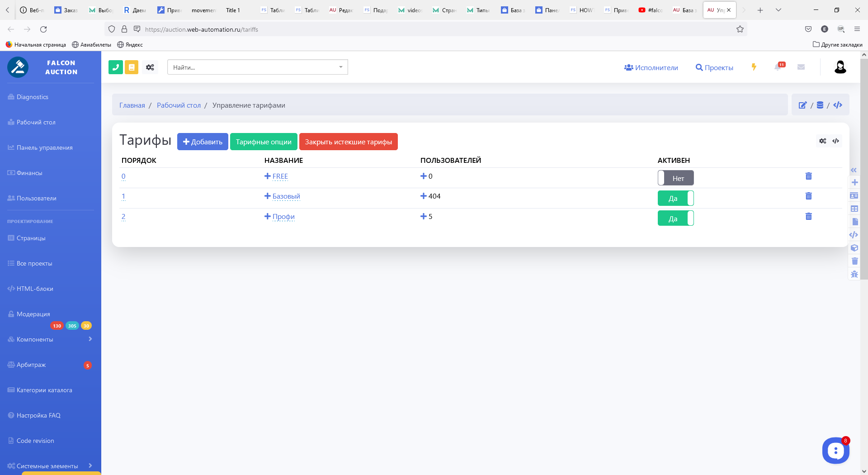Click the green phone icon button
The image size is (868, 475).
tap(116, 67)
